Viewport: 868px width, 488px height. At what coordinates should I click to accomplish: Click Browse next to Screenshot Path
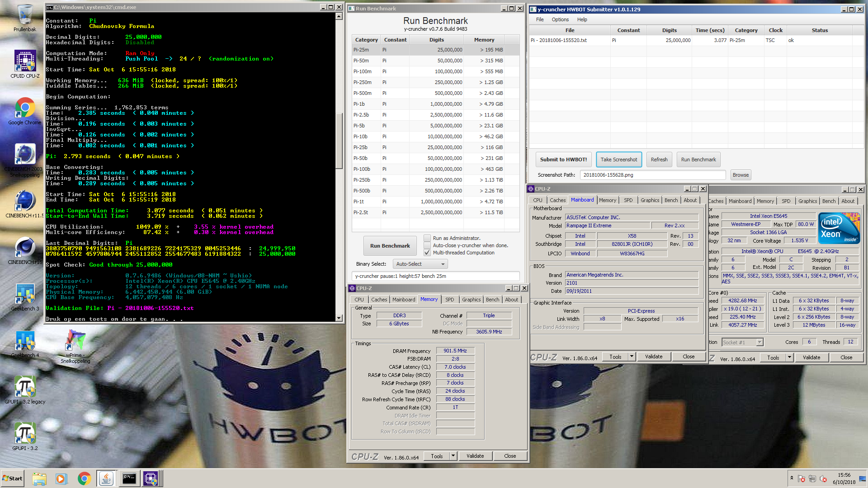[x=741, y=175]
